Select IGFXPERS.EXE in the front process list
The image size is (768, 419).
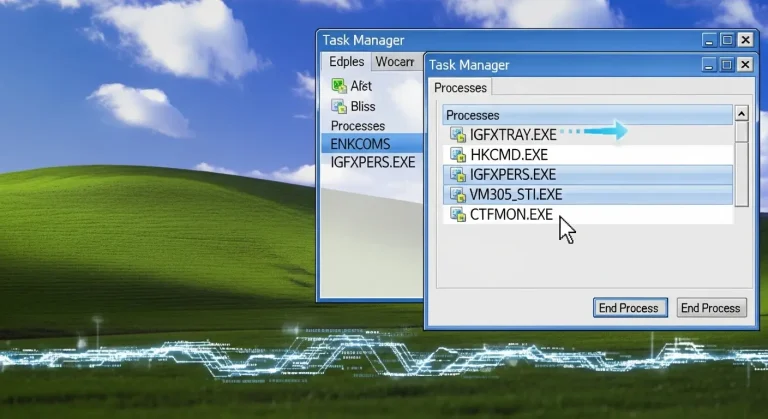(x=588, y=175)
